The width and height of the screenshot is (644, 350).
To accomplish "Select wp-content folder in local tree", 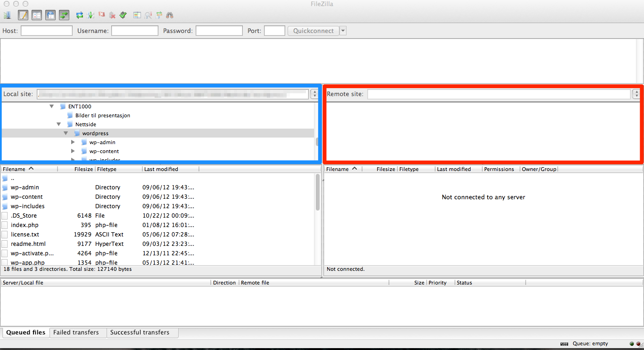I will click(x=104, y=151).
